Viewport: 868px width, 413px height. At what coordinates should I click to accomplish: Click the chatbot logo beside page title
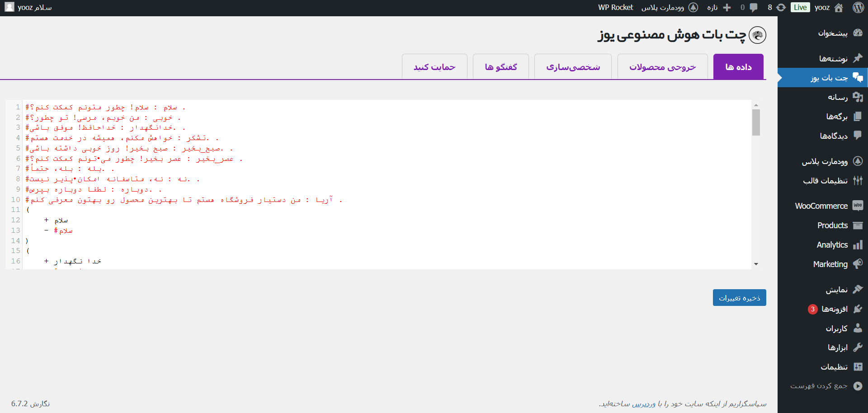(758, 35)
